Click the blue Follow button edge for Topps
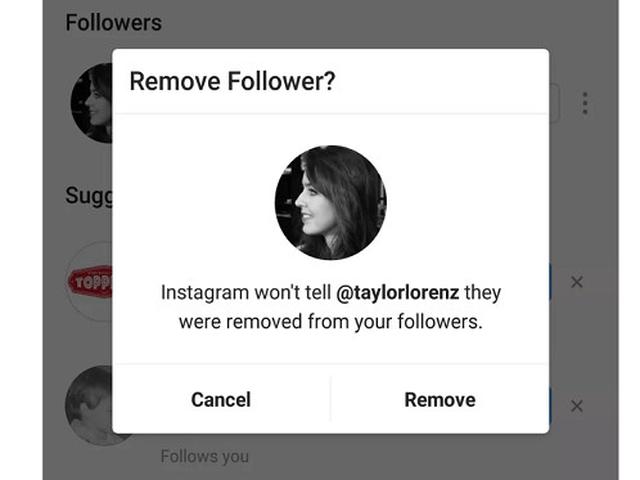The image size is (640, 480). [550, 282]
